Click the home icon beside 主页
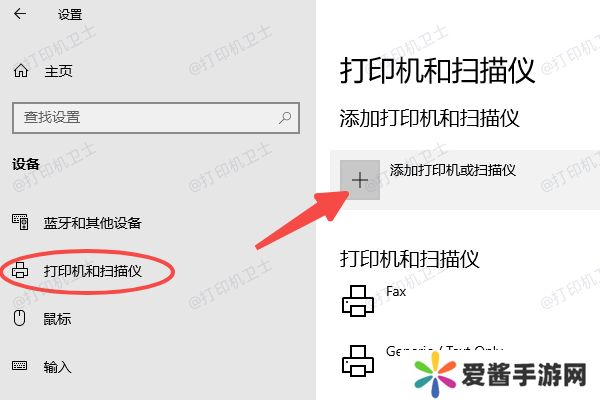This screenshot has height=400, width=600. coord(21,70)
